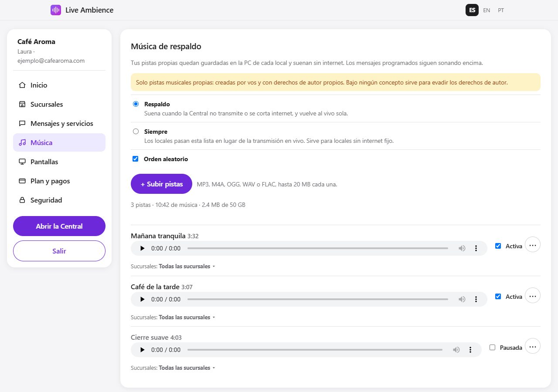The width and height of the screenshot is (558, 392).
Task: Open Seguridad in the sidebar
Action: 59,200
